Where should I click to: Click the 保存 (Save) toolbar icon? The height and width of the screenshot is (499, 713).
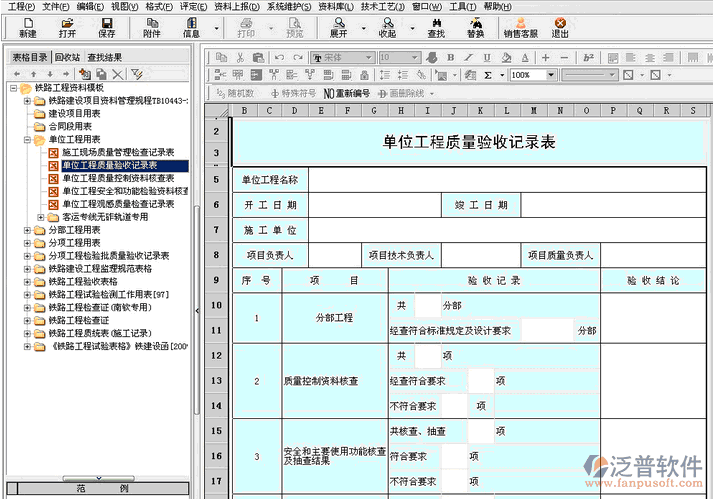tap(106, 27)
